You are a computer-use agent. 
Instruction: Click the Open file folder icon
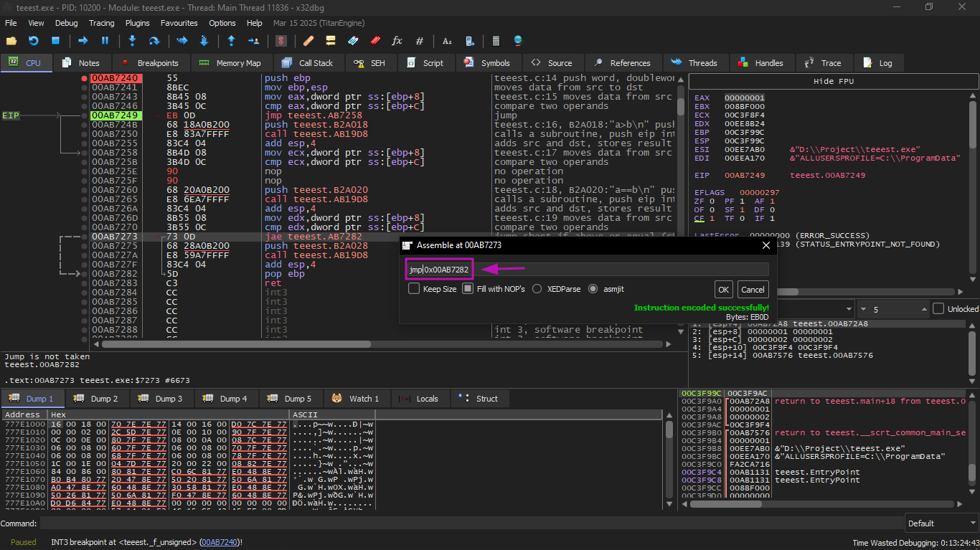(11, 41)
